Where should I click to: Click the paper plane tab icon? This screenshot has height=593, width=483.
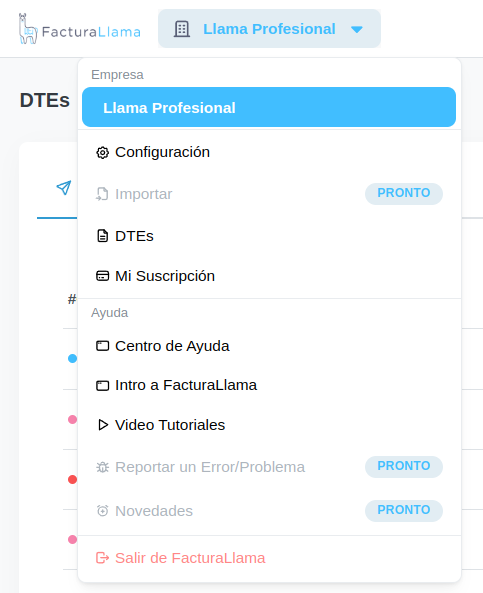click(x=64, y=188)
